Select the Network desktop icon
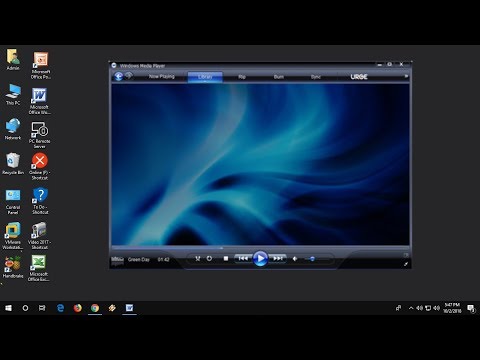Image resolution: width=480 pixels, height=360 pixels. pos(13,129)
